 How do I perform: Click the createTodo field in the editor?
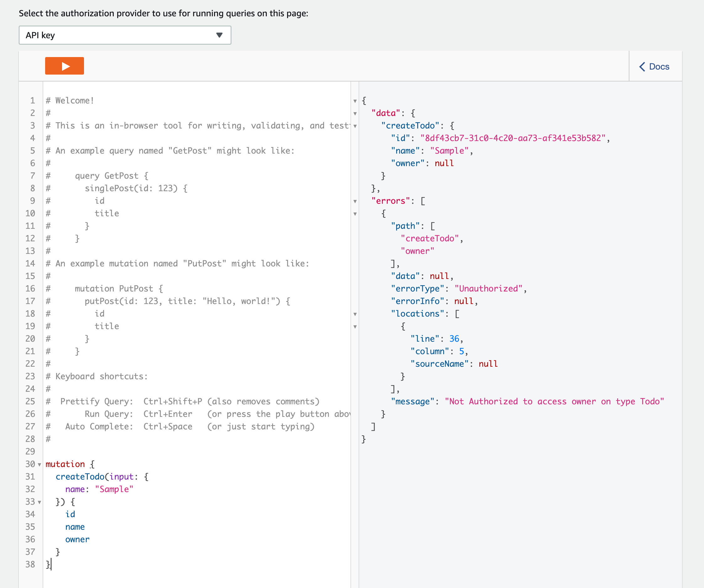click(x=80, y=477)
